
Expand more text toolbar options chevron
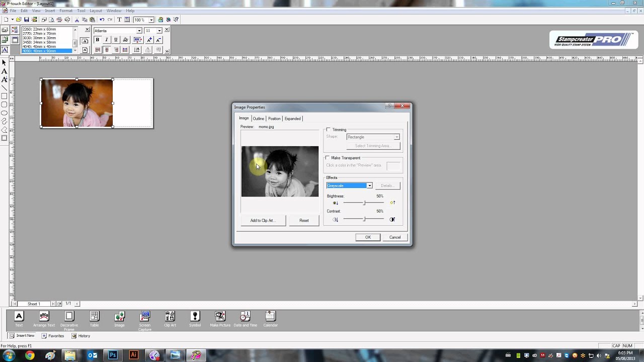pyautogui.click(x=167, y=51)
